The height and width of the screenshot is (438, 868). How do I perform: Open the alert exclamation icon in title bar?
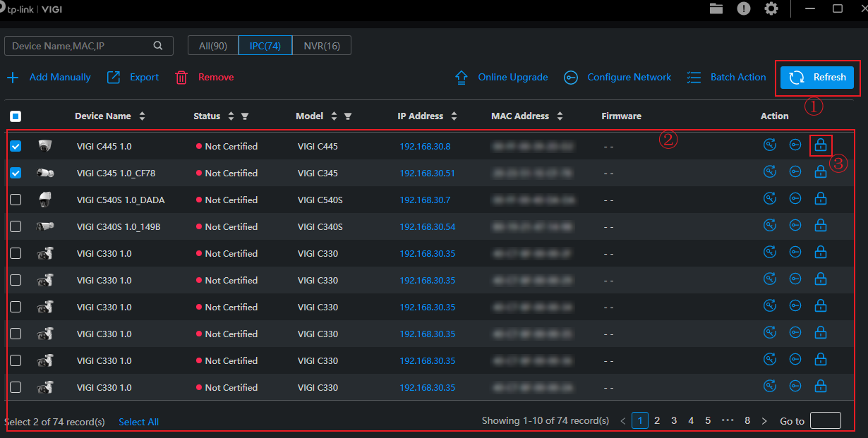(744, 8)
